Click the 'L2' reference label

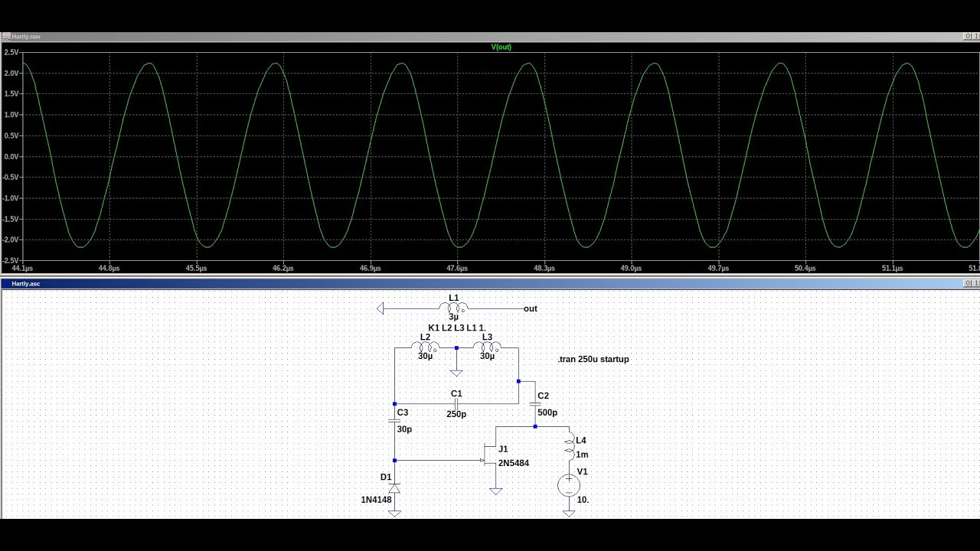coord(426,337)
